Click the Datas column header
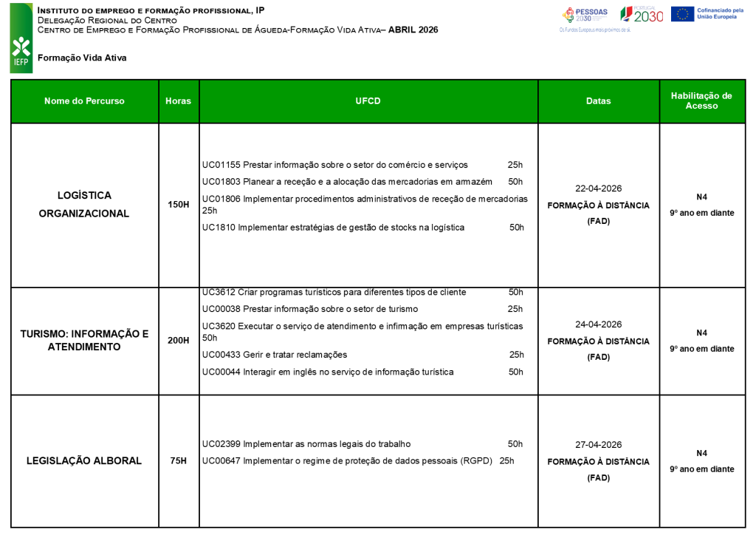Screen dimensions: 756x535 pyautogui.click(x=598, y=101)
